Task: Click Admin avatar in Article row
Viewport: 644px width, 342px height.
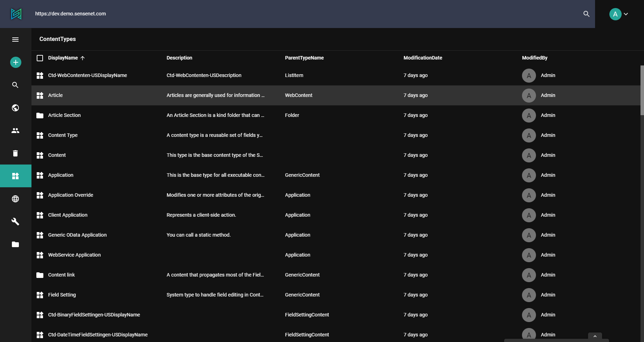Action: [529, 95]
